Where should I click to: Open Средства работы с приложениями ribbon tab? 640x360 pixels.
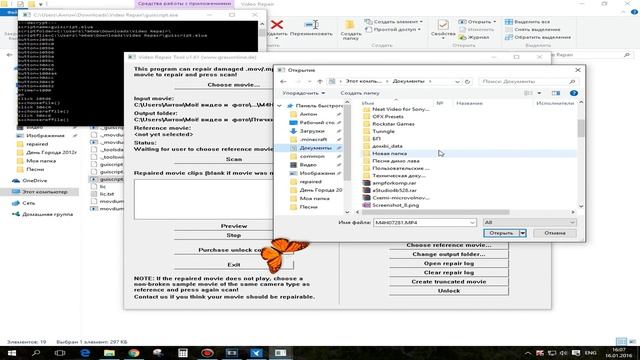pos(184,4)
